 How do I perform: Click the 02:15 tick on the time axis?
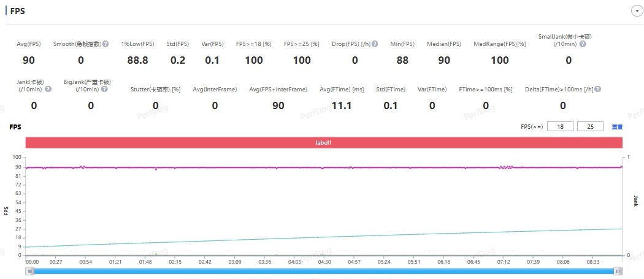tap(175, 262)
